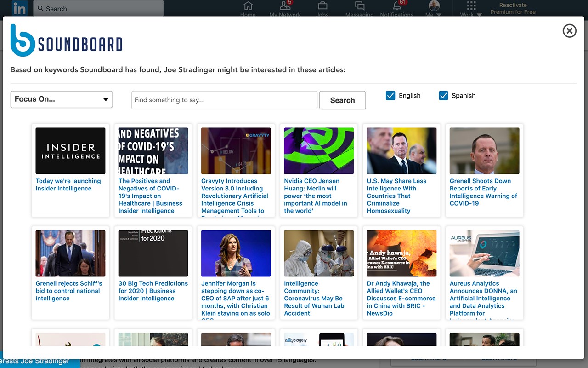Open Positives and Negatives of COVID-19 article

click(x=150, y=196)
